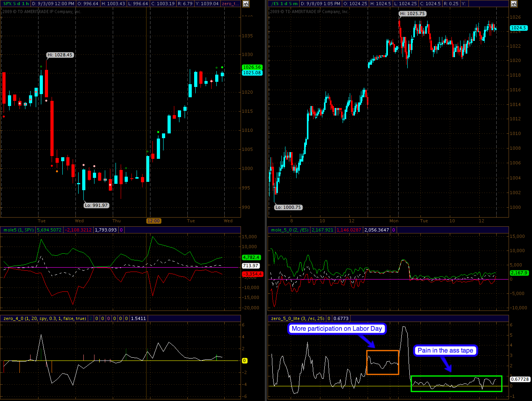Click the 'Pain in the ass tape' annotation
The width and height of the screenshot is (532, 401).
pos(445,350)
